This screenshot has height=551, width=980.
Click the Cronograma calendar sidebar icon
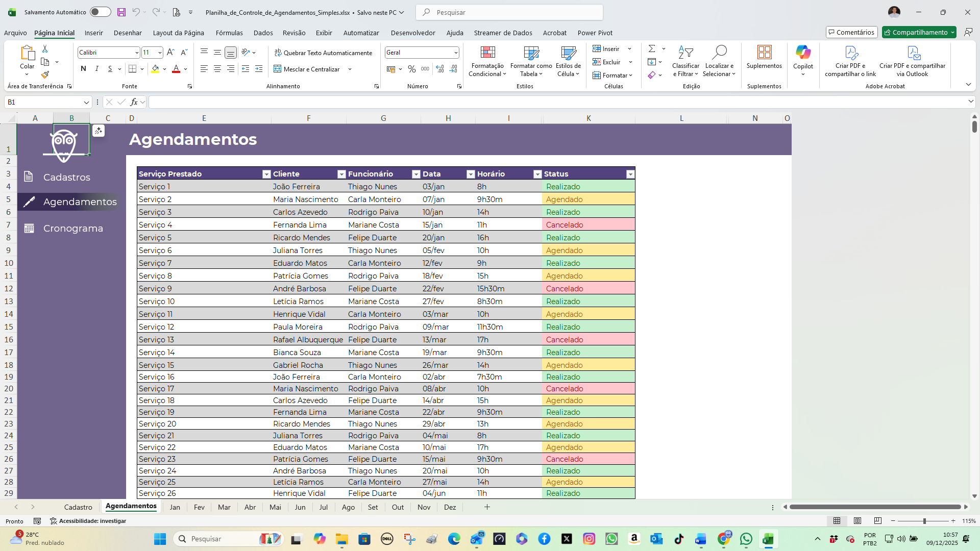29,229
